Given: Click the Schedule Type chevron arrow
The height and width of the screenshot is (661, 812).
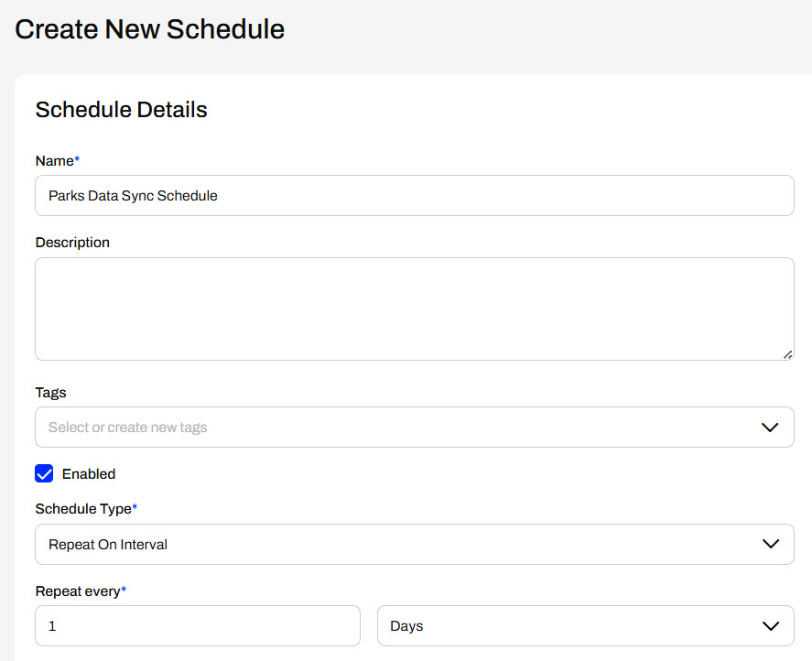Looking at the screenshot, I should point(771,544).
